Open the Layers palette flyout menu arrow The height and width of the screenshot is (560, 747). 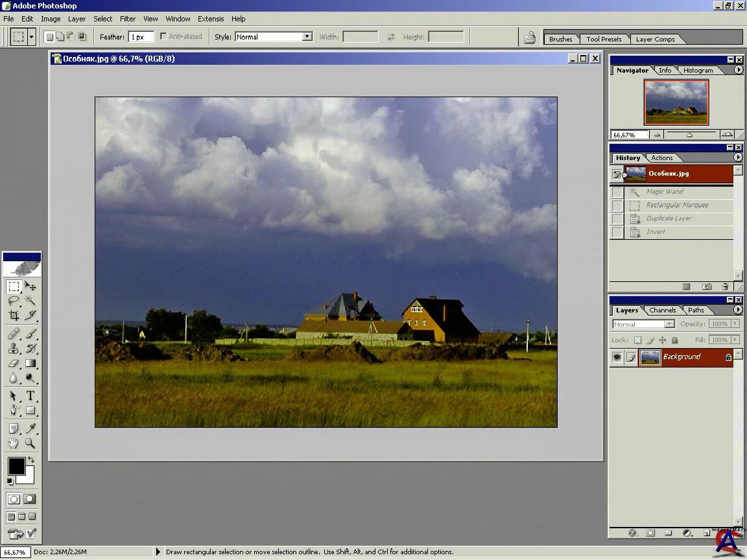pyautogui.click(x=738, y=310)
